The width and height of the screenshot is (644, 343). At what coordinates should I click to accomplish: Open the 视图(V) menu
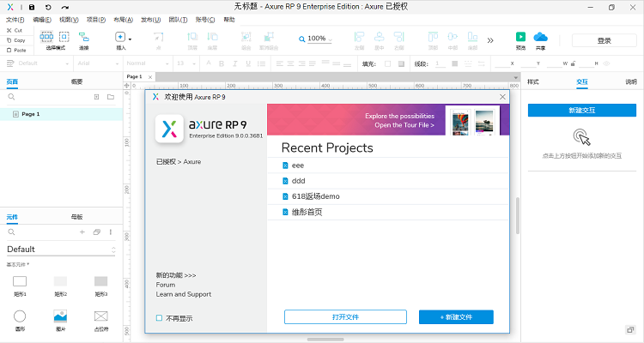pyautogui.click(x=69, y=20)
